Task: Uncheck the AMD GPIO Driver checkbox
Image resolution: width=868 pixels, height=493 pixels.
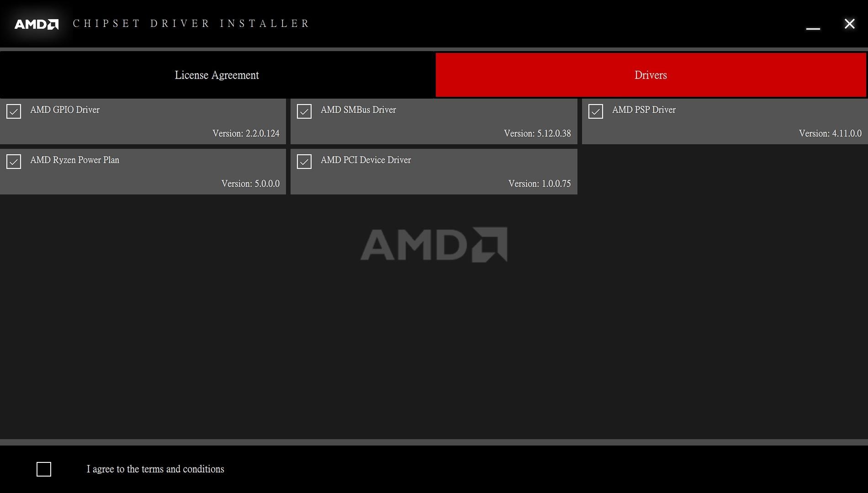Action: tap(14, 111)
